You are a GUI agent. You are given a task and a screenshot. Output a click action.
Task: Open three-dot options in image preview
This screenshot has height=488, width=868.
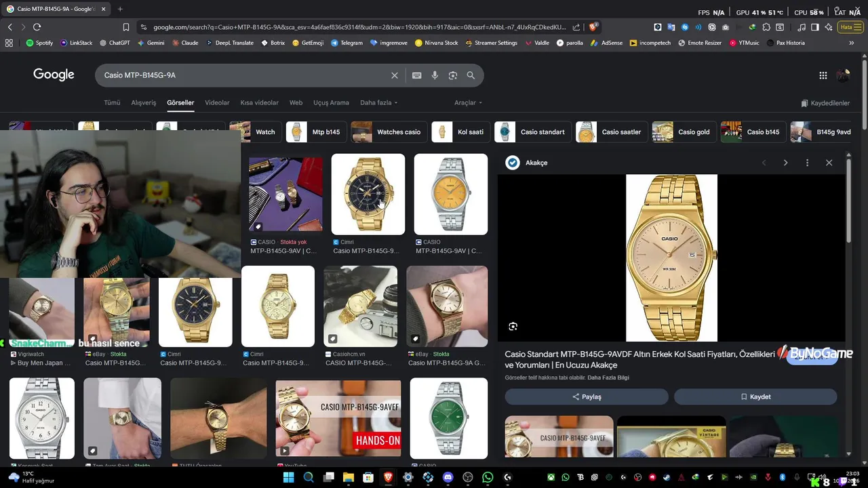click(807, 163)
